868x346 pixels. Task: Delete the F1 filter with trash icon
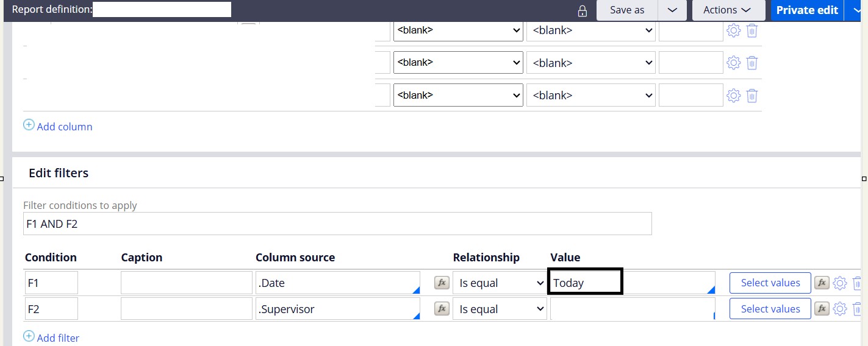(x=857, y=283)
